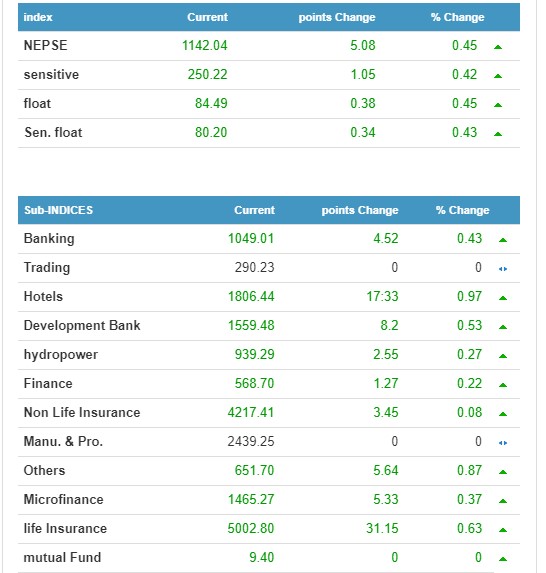This screenshot has width=546, height=573.
Task: Click the blue no-change icon in Trading row
Action: tap(503, 269)
